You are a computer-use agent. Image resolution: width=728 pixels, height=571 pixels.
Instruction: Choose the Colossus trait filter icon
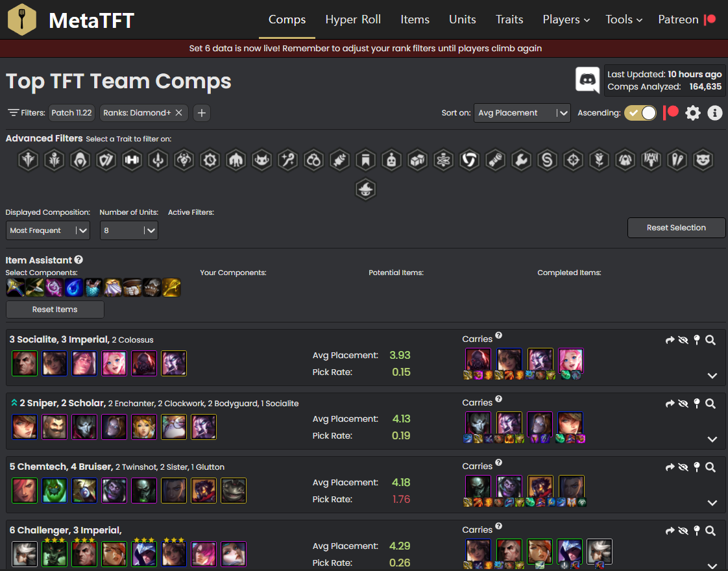pos(236,160)
